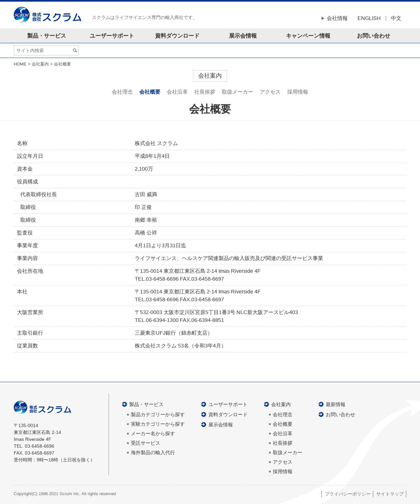Screen dimensions: 420x504
Task: Click the search magnifier icon
Action: tap(75, 50)
